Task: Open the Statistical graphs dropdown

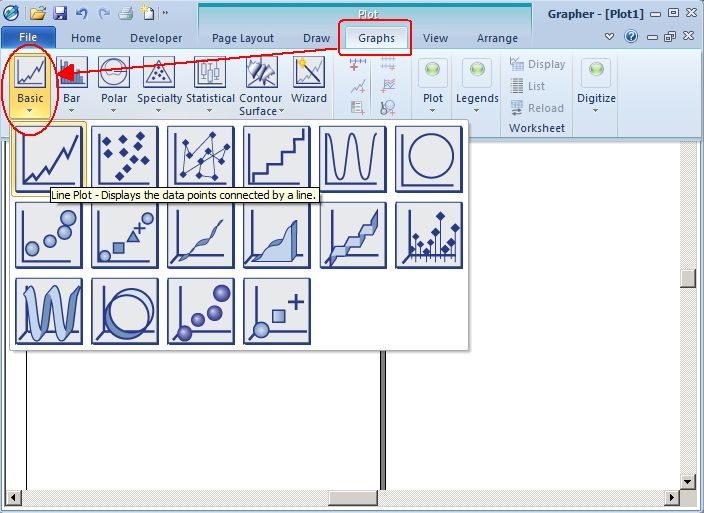Action: pos(210,85)
